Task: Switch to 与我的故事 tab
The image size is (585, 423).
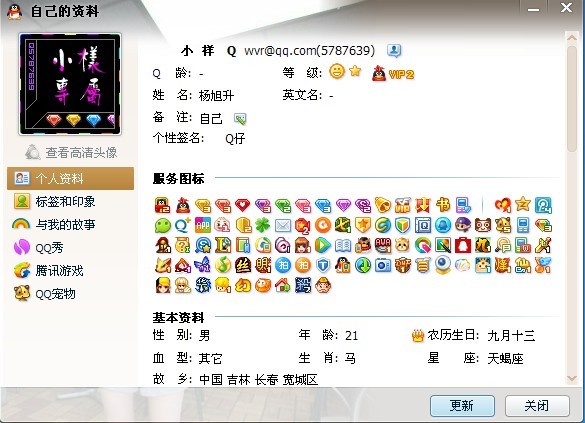Action: pos(71,225)
